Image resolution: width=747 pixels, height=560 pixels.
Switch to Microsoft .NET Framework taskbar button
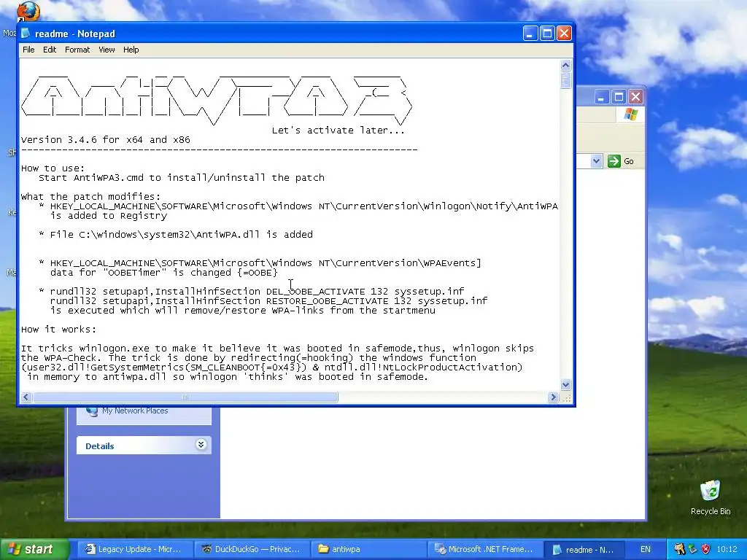tap(484, 550)
